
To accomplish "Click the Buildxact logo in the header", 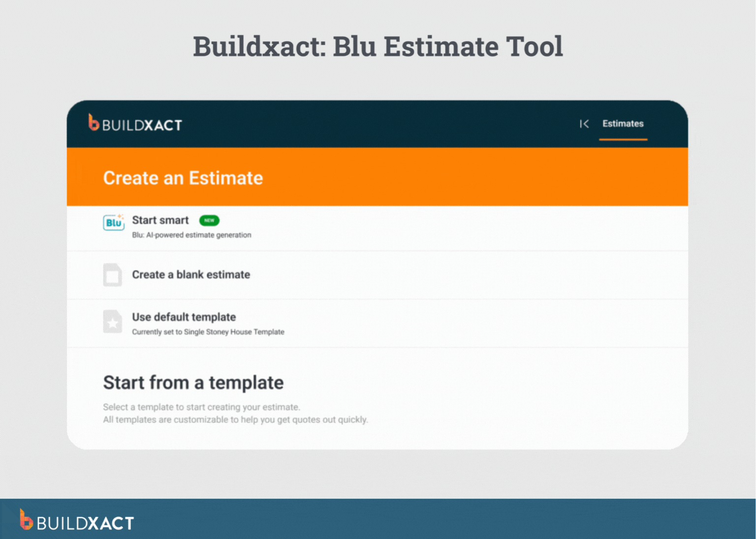I will (134, 124).
